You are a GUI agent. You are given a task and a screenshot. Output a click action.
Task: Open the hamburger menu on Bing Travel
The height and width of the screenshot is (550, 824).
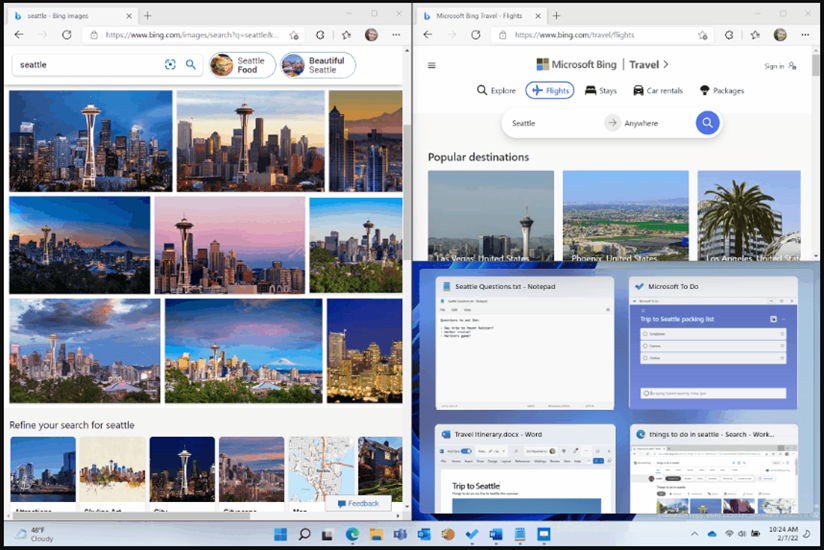click(431, 65)
